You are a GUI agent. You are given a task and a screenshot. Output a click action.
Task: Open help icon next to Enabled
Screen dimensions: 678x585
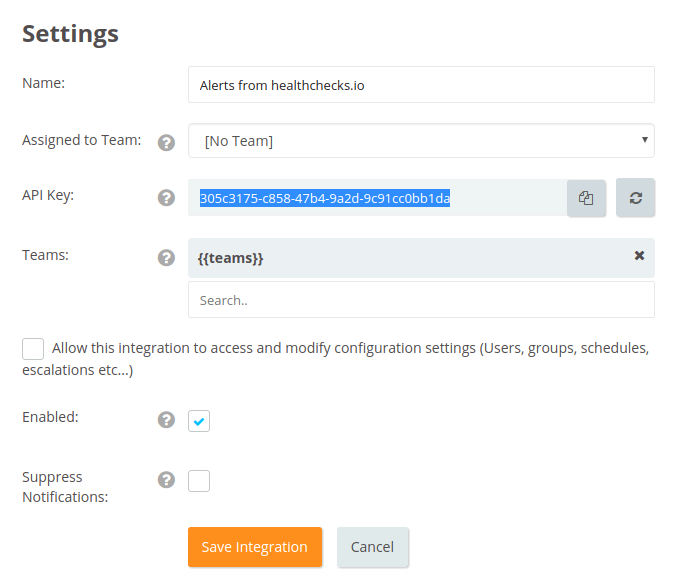point(167,420)
